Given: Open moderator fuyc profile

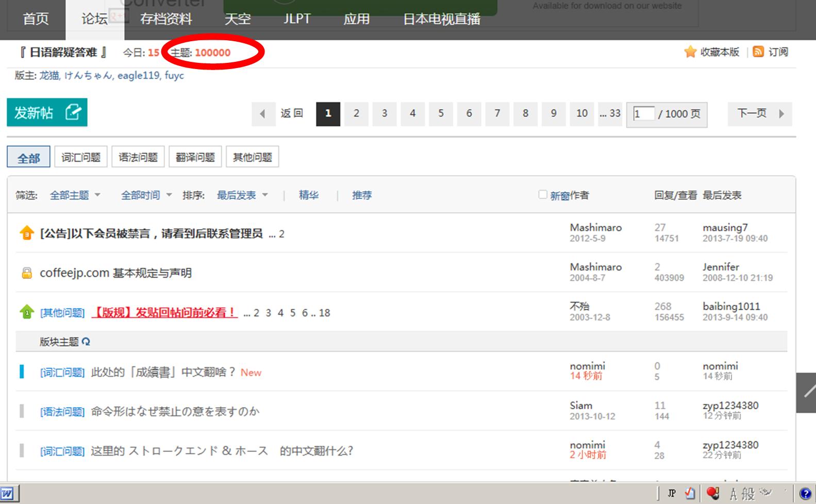Looking at the screenshot, I should click(174, 75).
